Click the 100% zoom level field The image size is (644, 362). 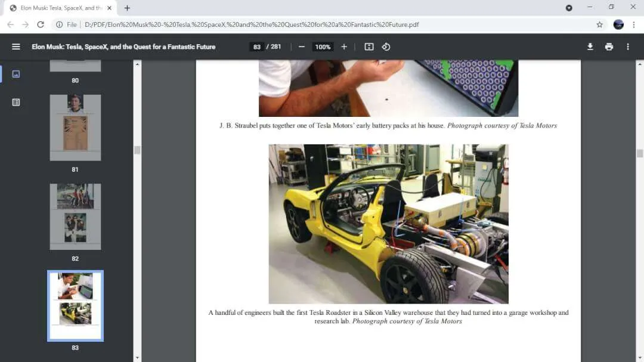[323, 47]
